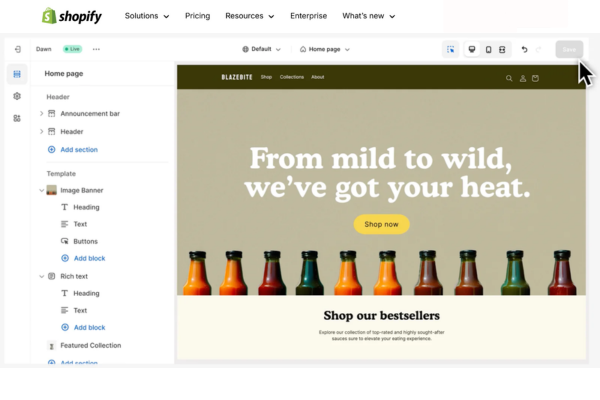
Task: Open the Pricing page link
Action: 197,16
